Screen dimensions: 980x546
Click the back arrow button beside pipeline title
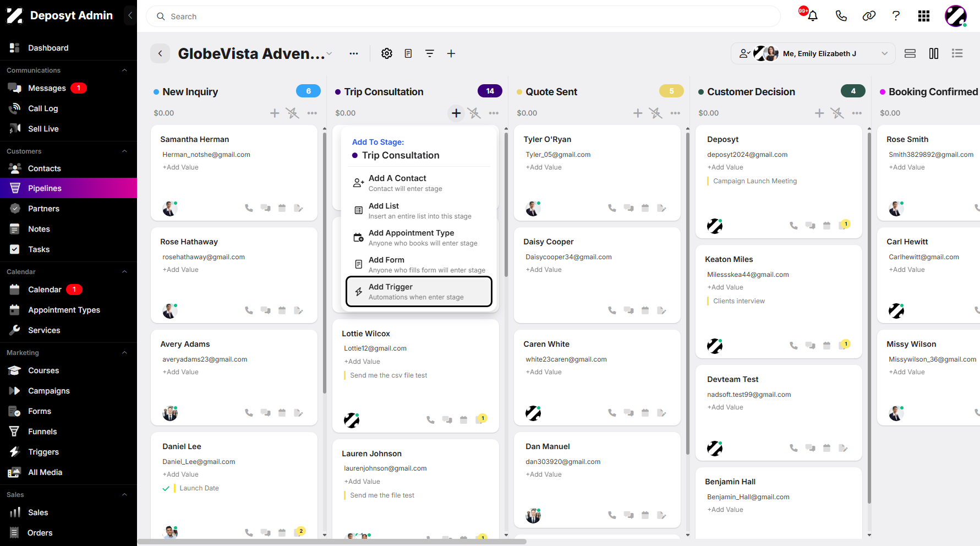(x=160, y=53)
